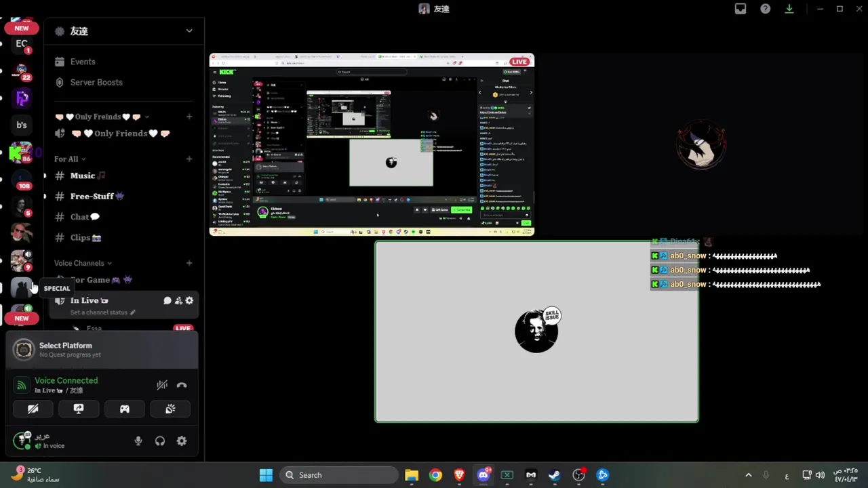Open Steam from taskbar
Screen dimensions: 868x488
point(555,475)
